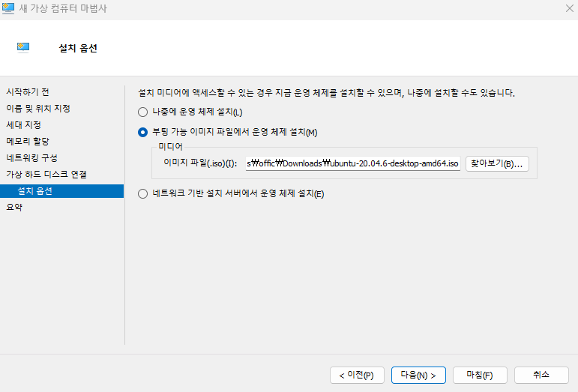Jump to 메모리 할당 step
This screenshot has height=392, width=578.
click(x=28, y=142)
